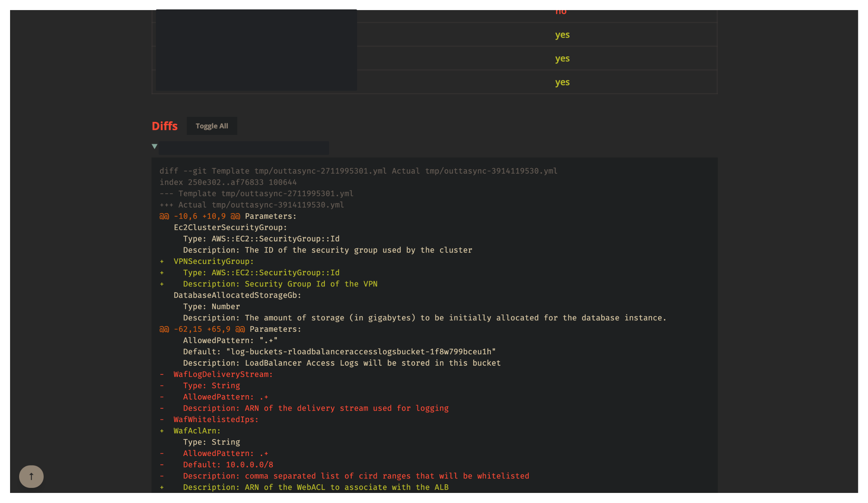
Task: Click the 'DatabaseAllocatedStorageGb:' parameter line
Action: point(237,295)
